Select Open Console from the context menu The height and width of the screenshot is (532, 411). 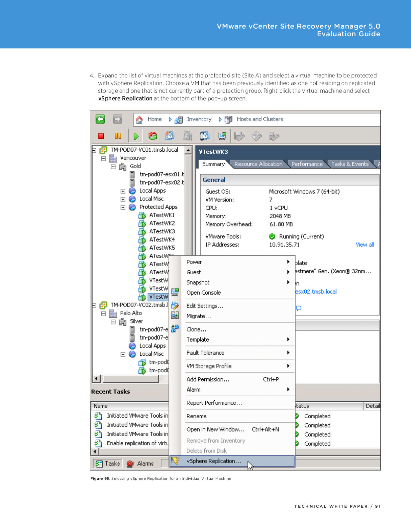point(232,293)
